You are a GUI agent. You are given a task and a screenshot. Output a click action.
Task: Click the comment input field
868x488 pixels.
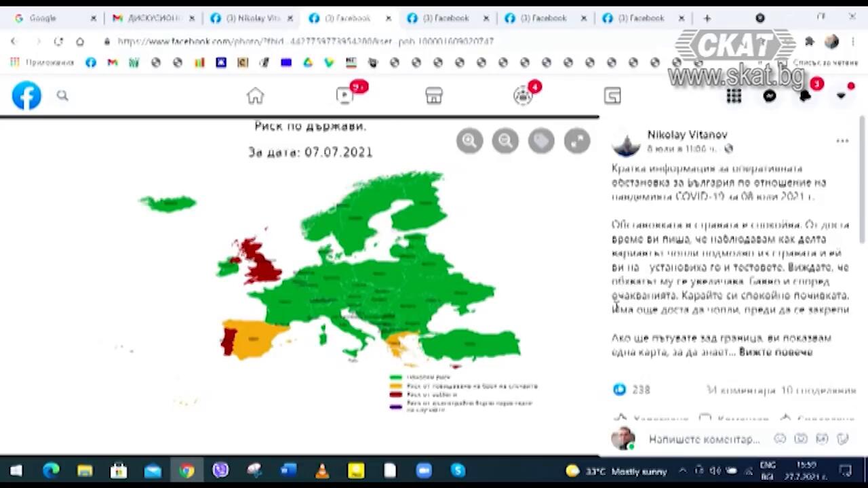pos(704,439)
